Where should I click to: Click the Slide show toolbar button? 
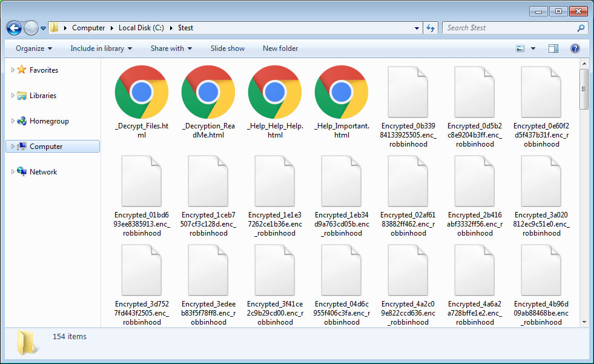click(x=227, y=48)
